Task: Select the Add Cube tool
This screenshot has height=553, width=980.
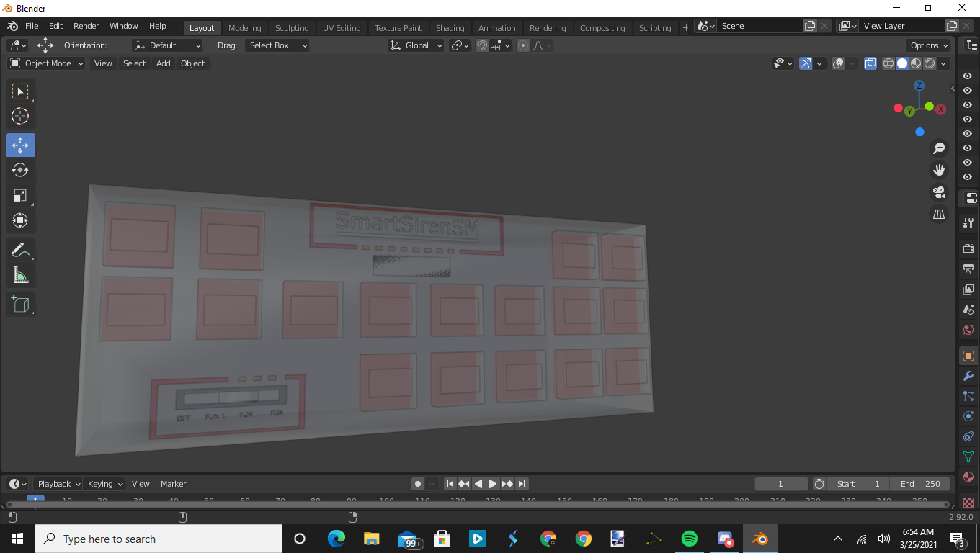Action: click(20, 304)
